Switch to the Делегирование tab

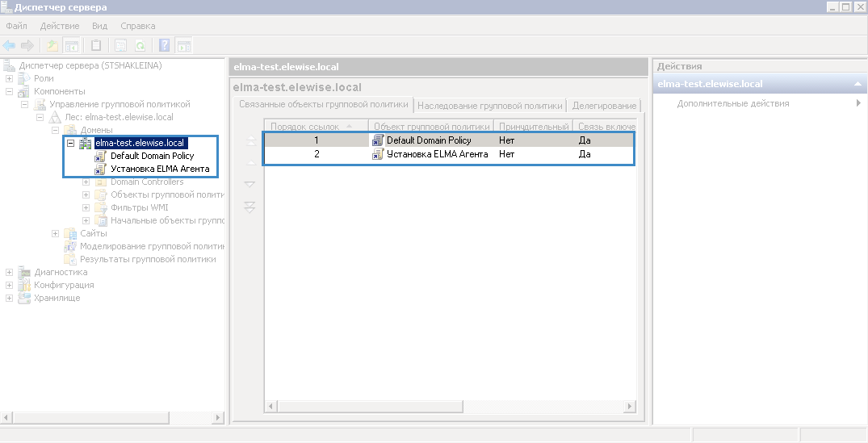tap(604, 105)
